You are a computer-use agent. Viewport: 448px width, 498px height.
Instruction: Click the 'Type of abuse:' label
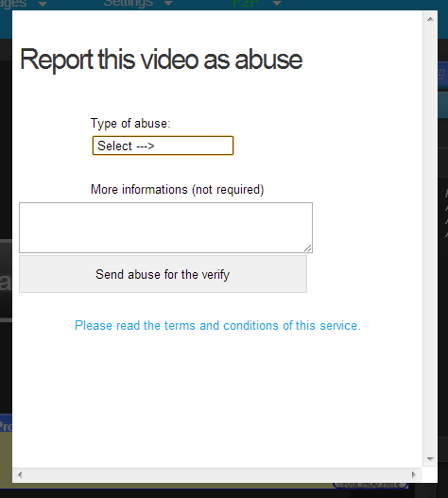point(130,124)
